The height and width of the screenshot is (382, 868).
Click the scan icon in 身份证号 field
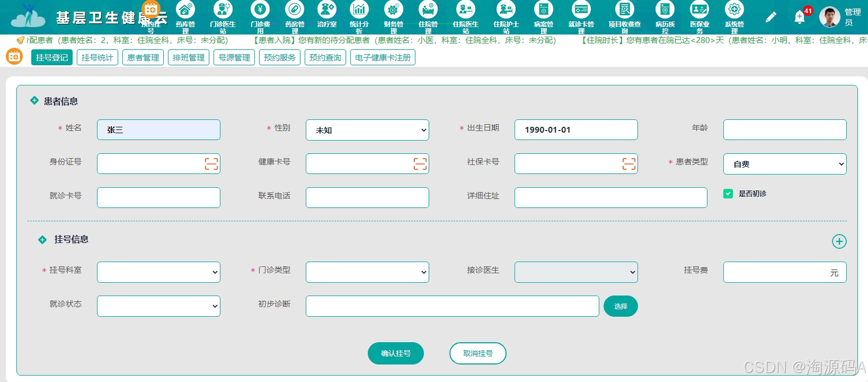211,164
